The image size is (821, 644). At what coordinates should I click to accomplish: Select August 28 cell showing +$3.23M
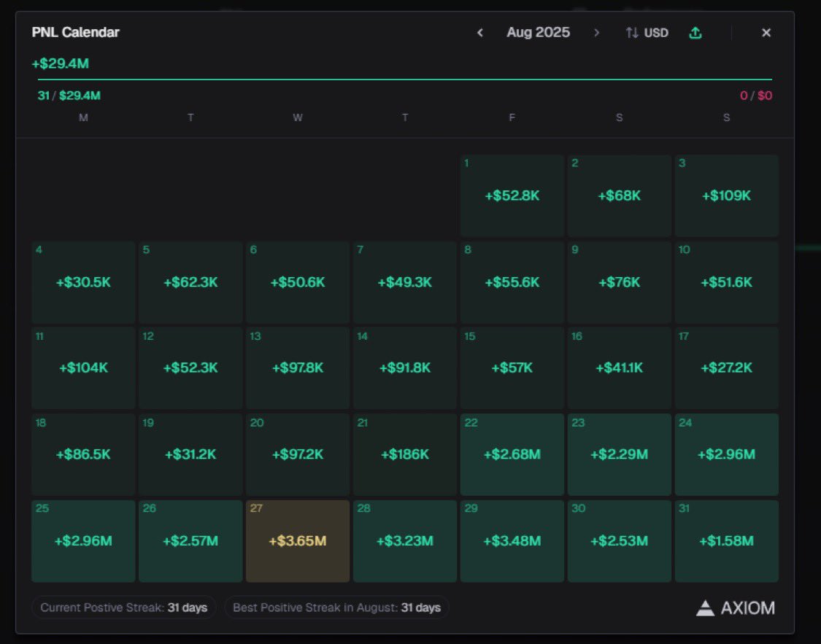click(405, 541)
